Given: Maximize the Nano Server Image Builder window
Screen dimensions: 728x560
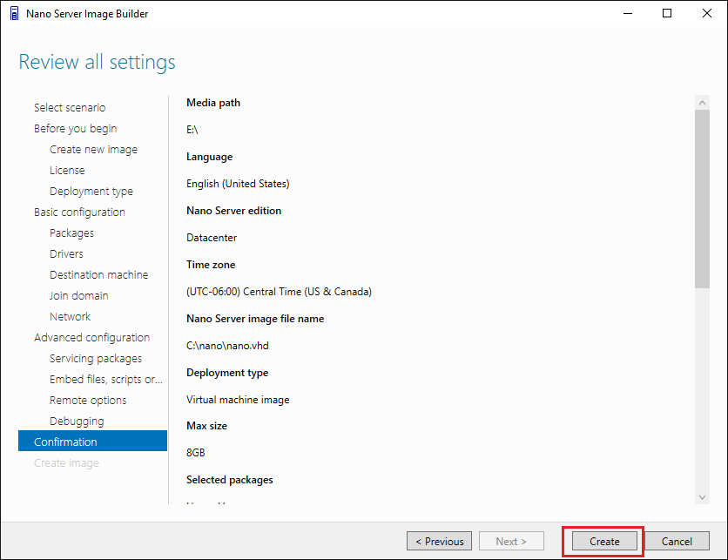Looking at the screenshot, I should tap(667, 13).
